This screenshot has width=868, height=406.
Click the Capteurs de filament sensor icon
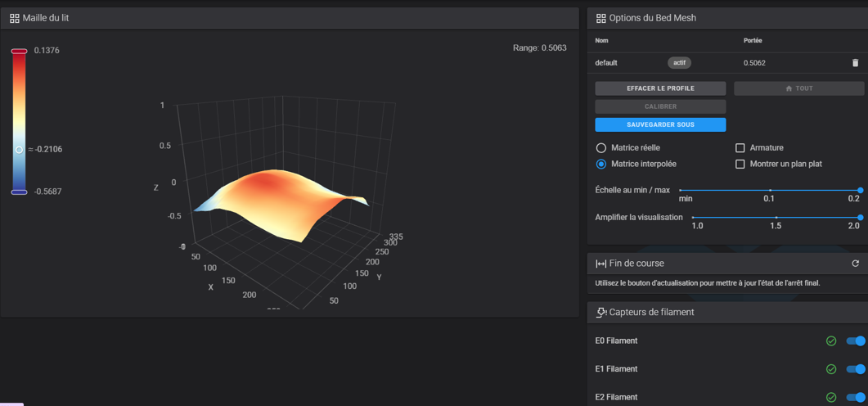(x=601, y=313)
